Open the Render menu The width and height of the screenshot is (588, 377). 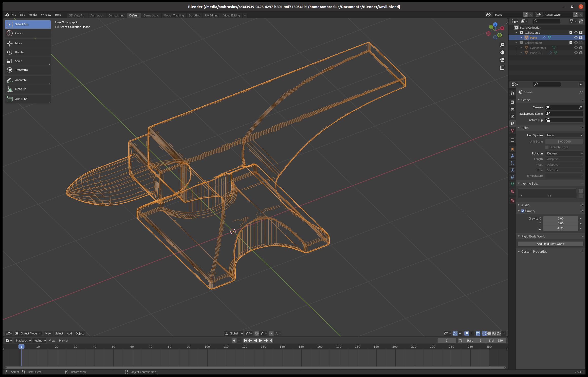click(x=33, y=15)
